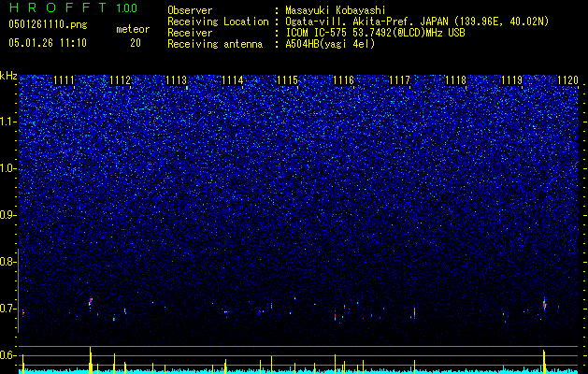Click the observer name Masayuki Kobayashi

tap(336, 10)
